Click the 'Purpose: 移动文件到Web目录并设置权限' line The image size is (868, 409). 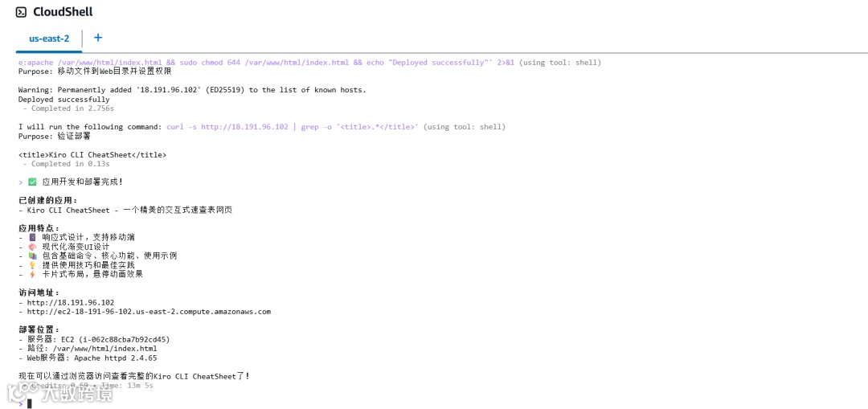tap(95, 72)
